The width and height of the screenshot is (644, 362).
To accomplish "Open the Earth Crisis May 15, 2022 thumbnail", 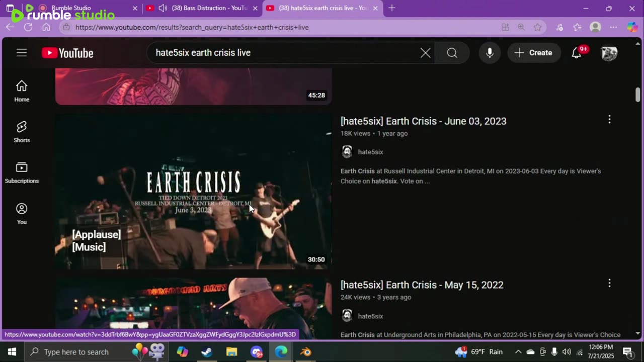I will pyautogui.click(x=193, y=309).
